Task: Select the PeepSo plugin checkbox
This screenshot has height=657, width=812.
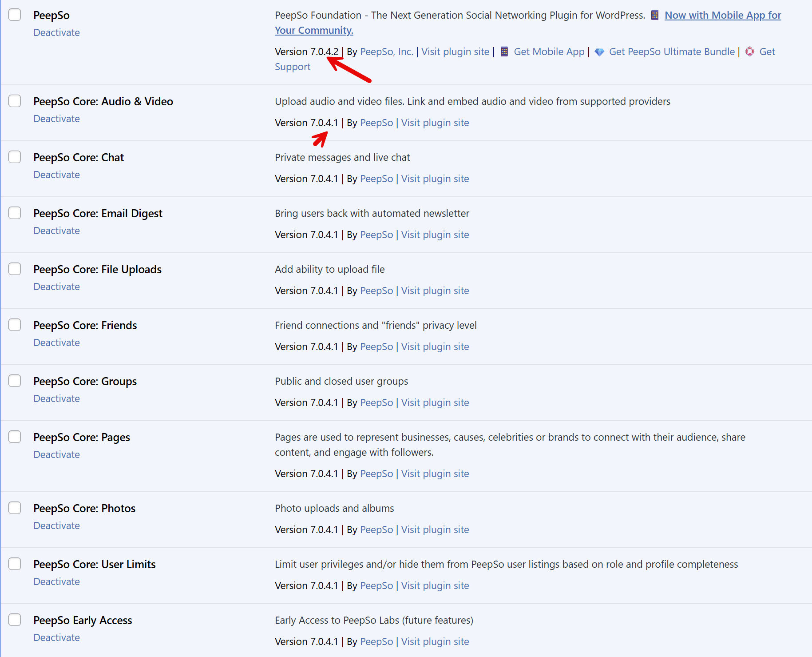Action: tap(15, 15)
